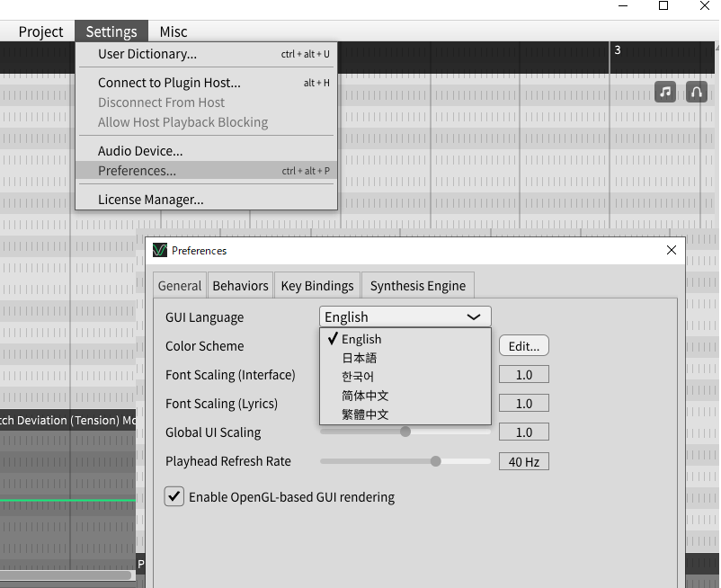Click the horizontal scrollbar of the editor
The image size is (721, 588).
[x=66, y=575]
